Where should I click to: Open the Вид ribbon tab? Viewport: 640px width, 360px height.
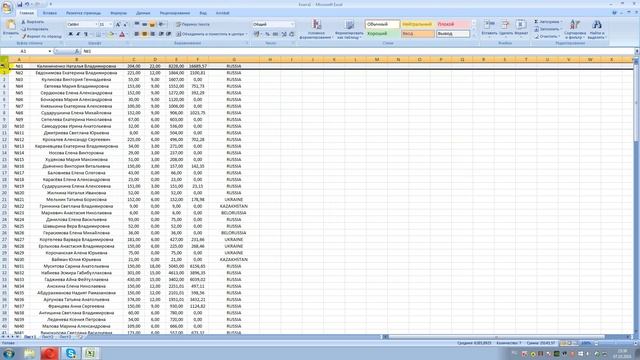[203, 13]
